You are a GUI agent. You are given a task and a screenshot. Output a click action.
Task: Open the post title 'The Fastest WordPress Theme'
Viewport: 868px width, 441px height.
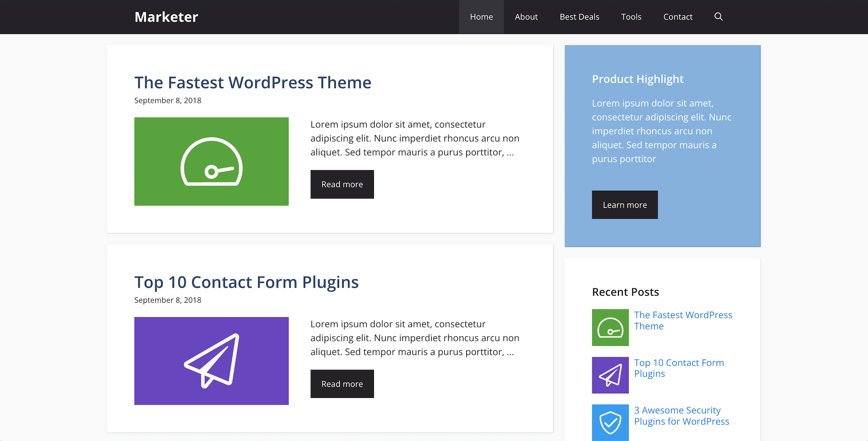(x=253, y=82)
